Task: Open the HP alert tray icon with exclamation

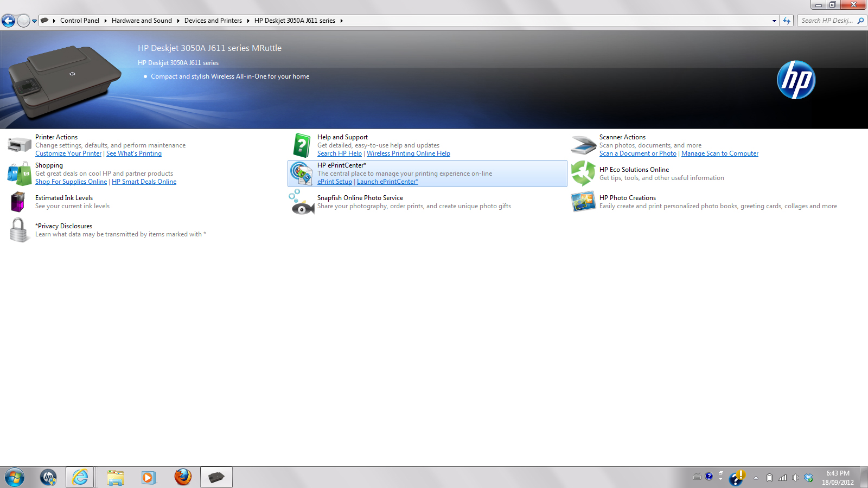Action: click(x=737, y=478)
